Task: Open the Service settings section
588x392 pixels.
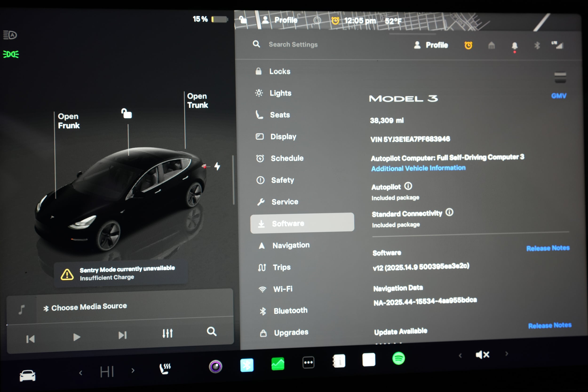Action: click(285, 202)
